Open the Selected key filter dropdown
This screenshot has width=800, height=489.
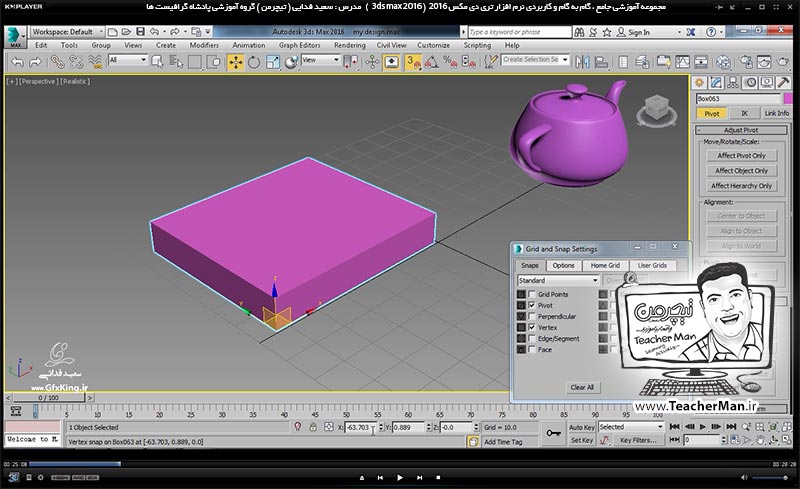[x=631, y=427]
